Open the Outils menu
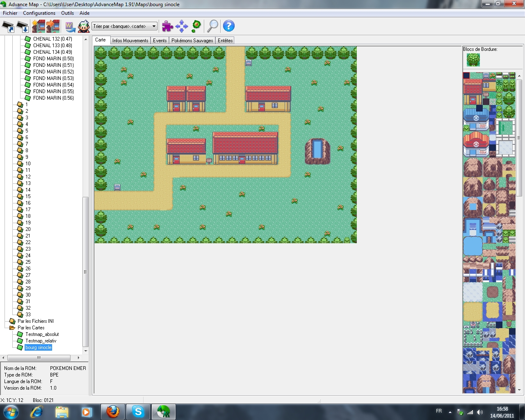525x420 pixels. (67, 13)
